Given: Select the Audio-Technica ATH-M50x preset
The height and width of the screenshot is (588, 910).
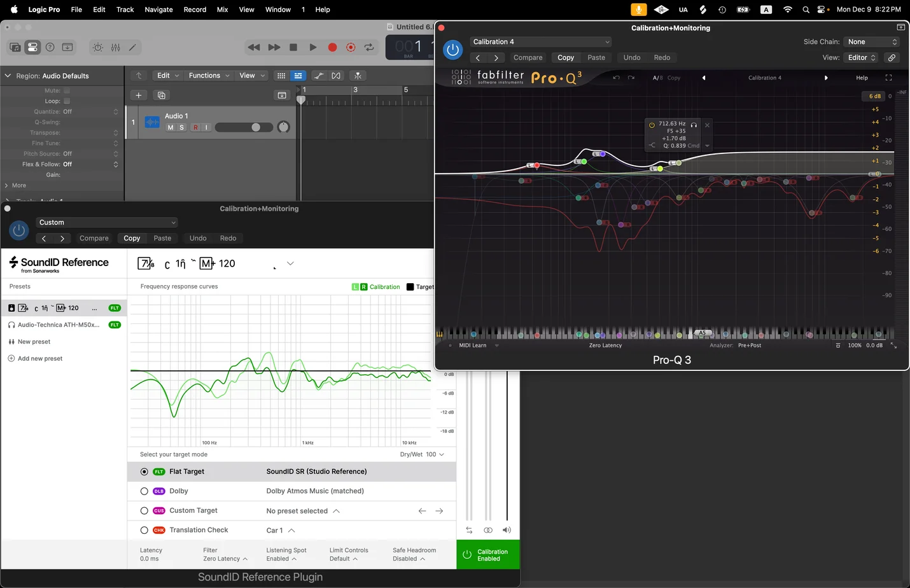Looking at the screenshot, I should [64, 325].
